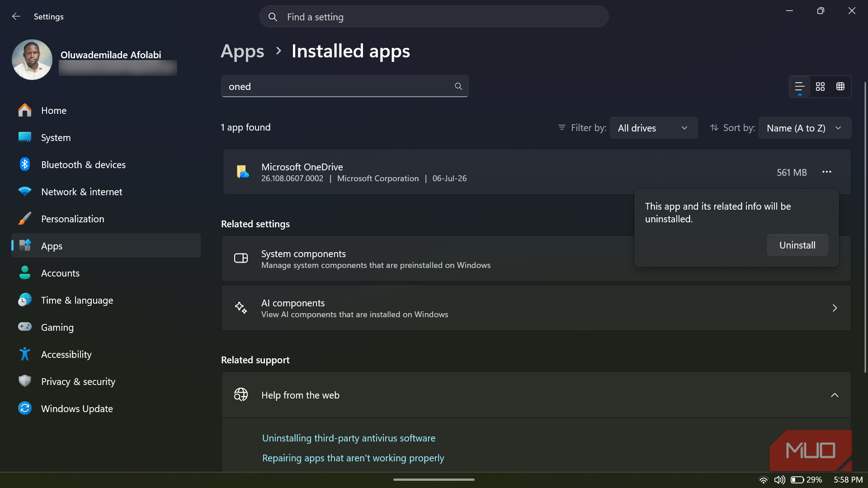Click the 561 MB size value
This screenshot has height=488, width=868.
coord(792,172)
